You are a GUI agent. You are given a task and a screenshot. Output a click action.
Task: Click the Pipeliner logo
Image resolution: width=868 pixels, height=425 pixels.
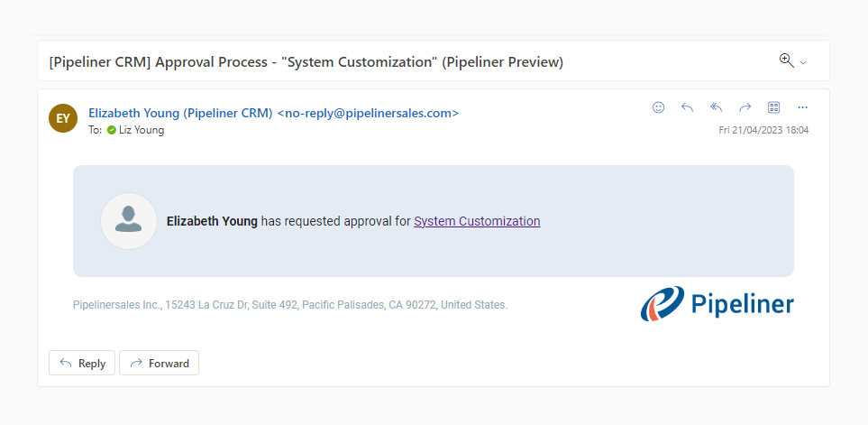[x=717, y=304]
